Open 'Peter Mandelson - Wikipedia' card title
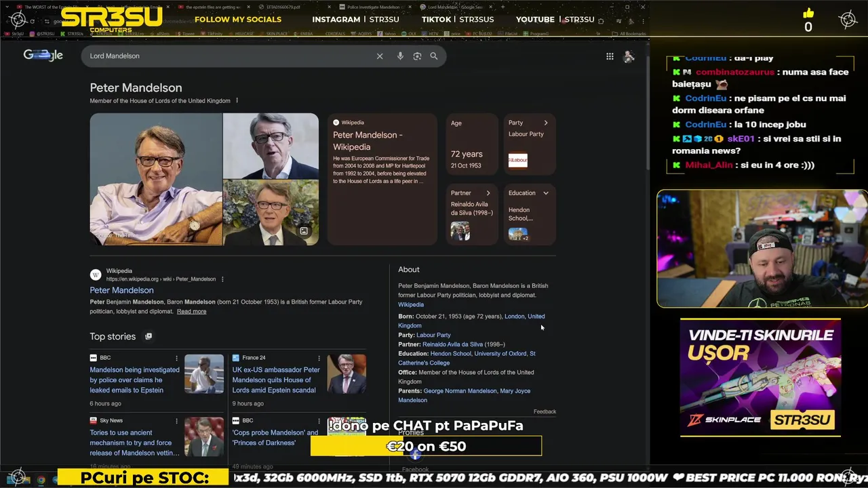868x488 pixels. 368,141
